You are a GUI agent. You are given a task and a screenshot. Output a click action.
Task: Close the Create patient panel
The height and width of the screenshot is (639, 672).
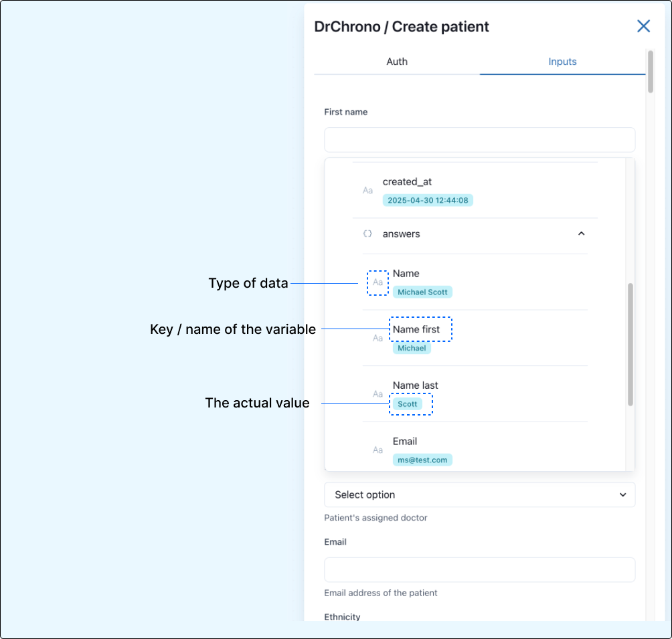point(643,26)
